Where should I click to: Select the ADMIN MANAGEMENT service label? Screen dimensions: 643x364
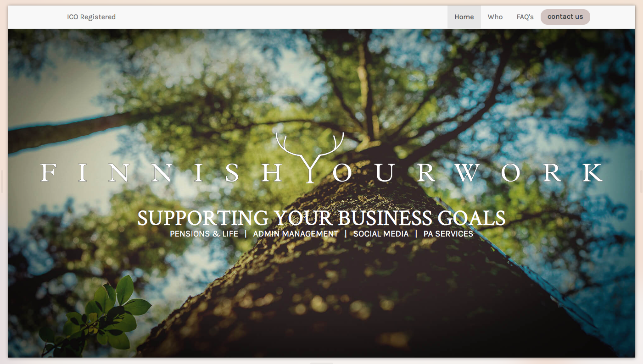296,234
